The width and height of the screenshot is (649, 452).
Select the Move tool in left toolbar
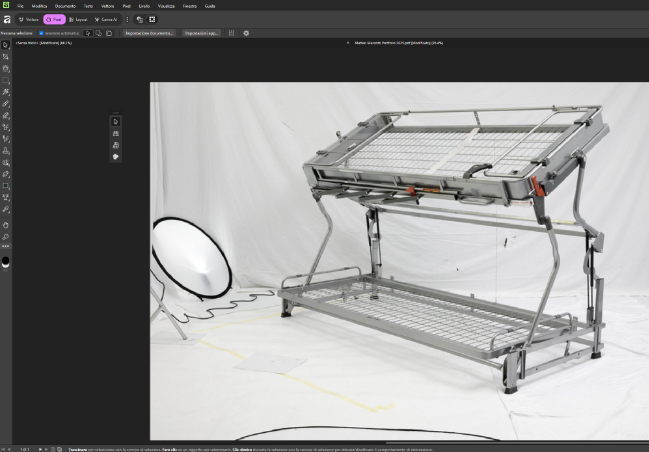5,45
